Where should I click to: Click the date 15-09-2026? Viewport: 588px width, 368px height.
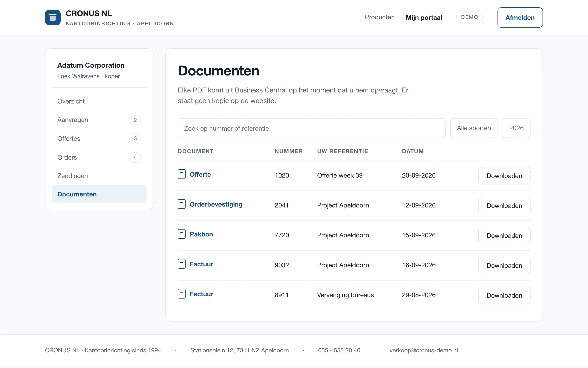[x=419, y=235]
